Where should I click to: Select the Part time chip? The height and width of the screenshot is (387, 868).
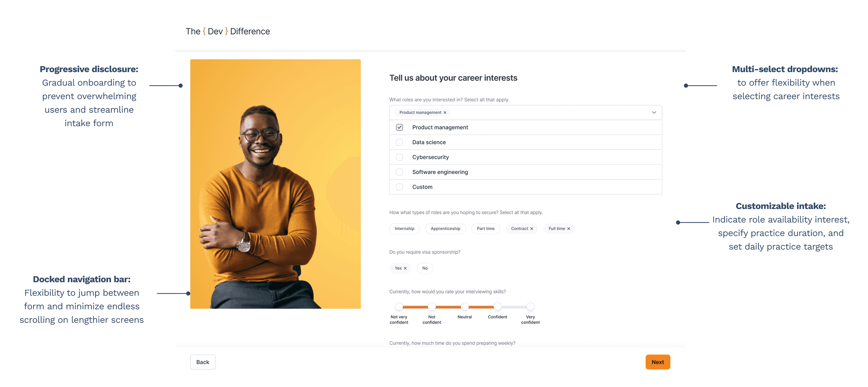click(485, 228)
